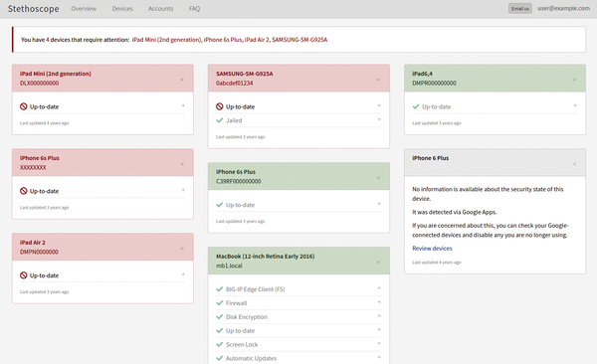The width and height of the screenshot is (597, 364).
Task: Click iPad Air 2 link in alert banner
Action: 258,40
